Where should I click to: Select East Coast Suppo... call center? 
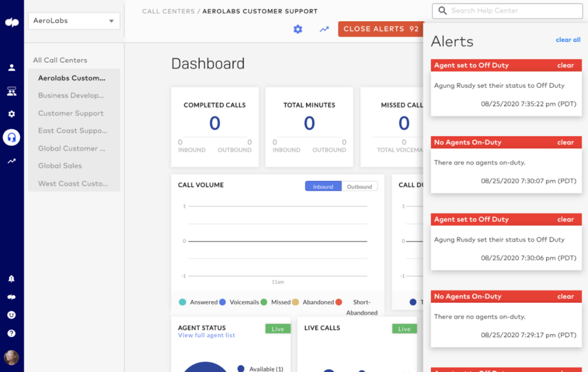point(74,130)
